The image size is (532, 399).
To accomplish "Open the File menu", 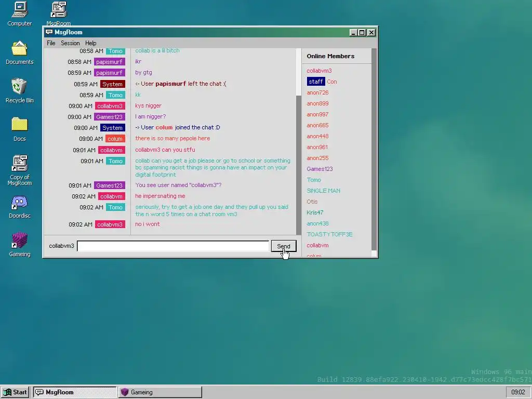I will click(51, 43).
